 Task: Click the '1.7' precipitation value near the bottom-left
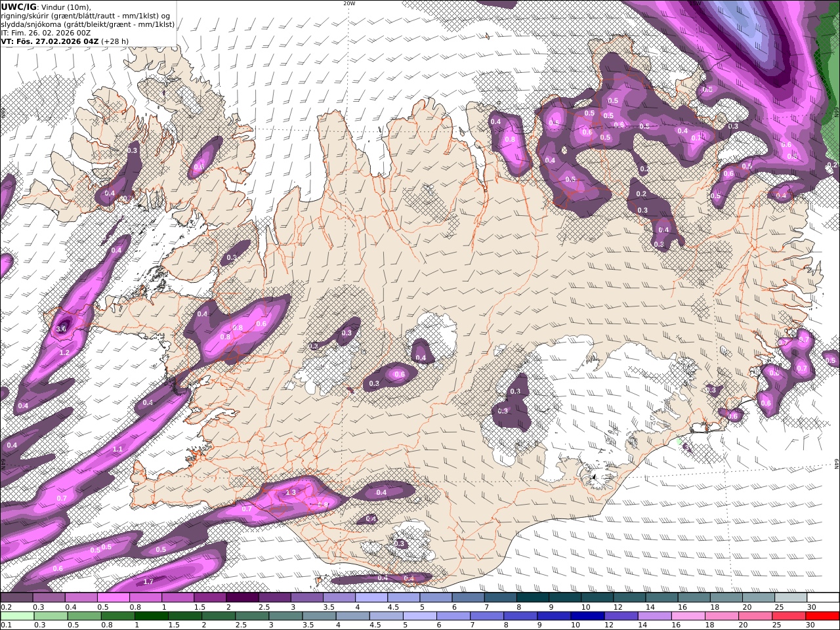[148, 581]
